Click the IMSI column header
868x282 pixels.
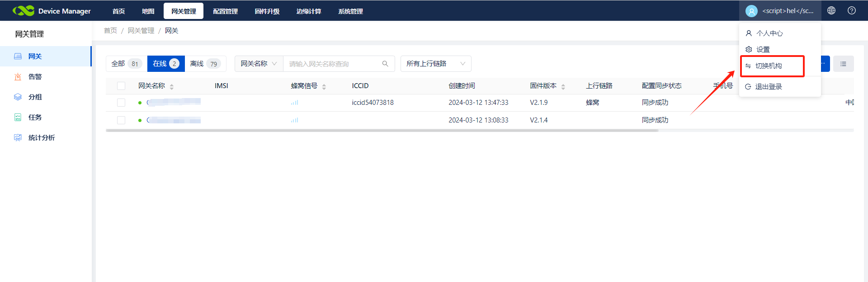(221, 86)
